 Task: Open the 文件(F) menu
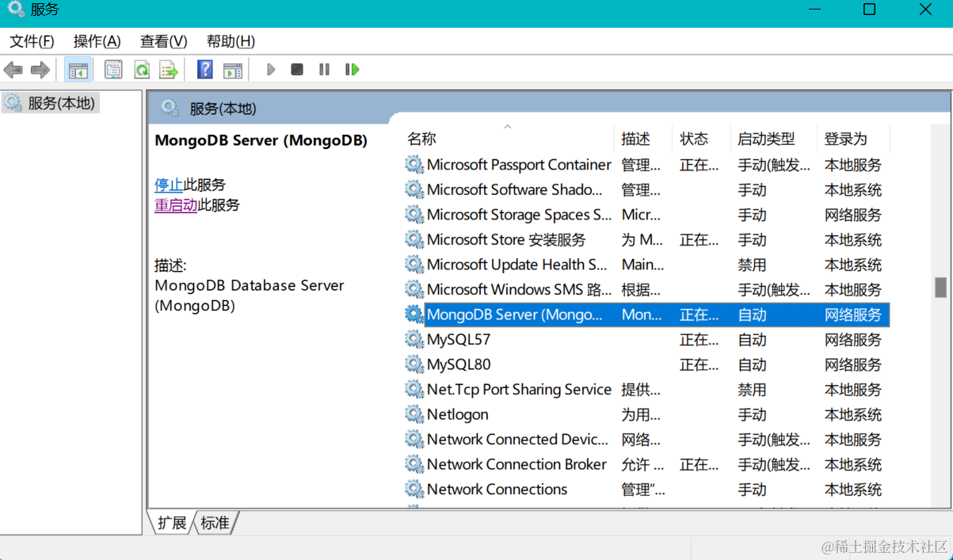point(32,41)
